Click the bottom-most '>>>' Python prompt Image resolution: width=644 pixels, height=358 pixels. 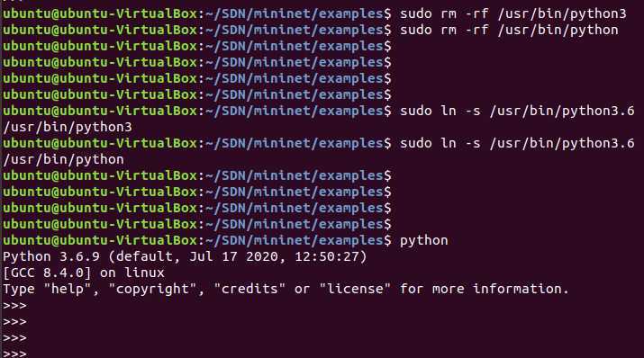pos(14,354)
